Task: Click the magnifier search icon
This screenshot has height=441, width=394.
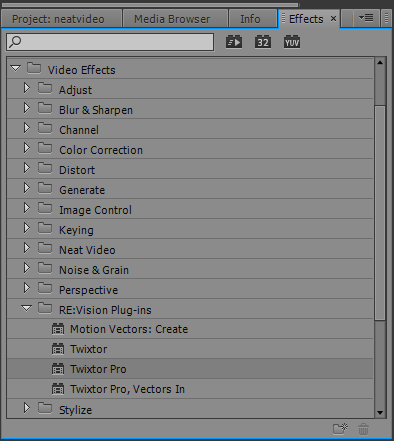Action: pyautogui.click(x=15, y=42)
